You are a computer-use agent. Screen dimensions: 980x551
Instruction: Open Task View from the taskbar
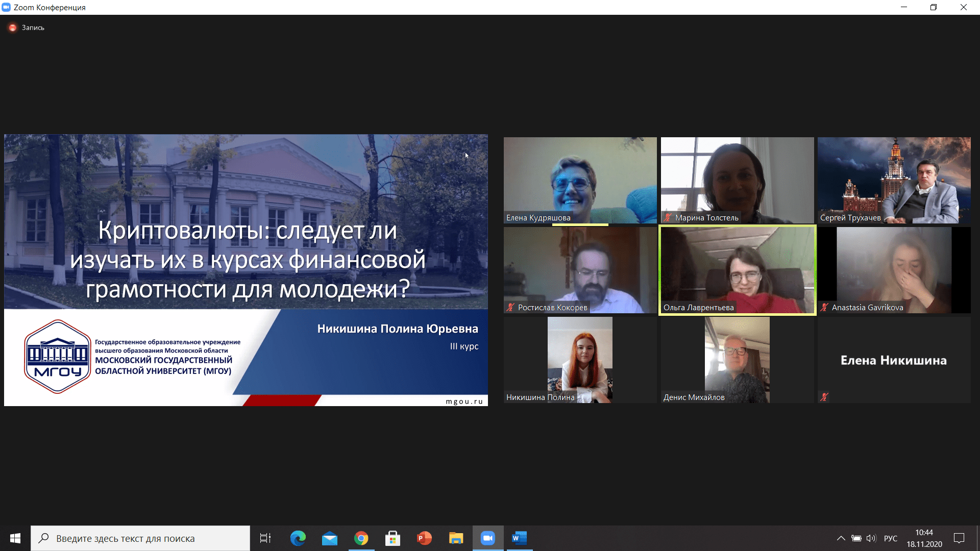click(265, 538)
